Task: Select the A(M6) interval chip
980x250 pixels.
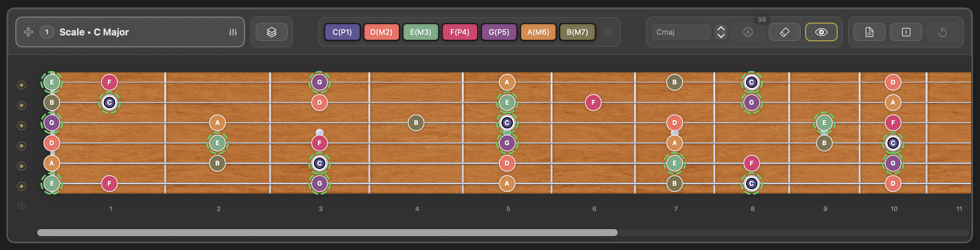Action: point(538,32)
